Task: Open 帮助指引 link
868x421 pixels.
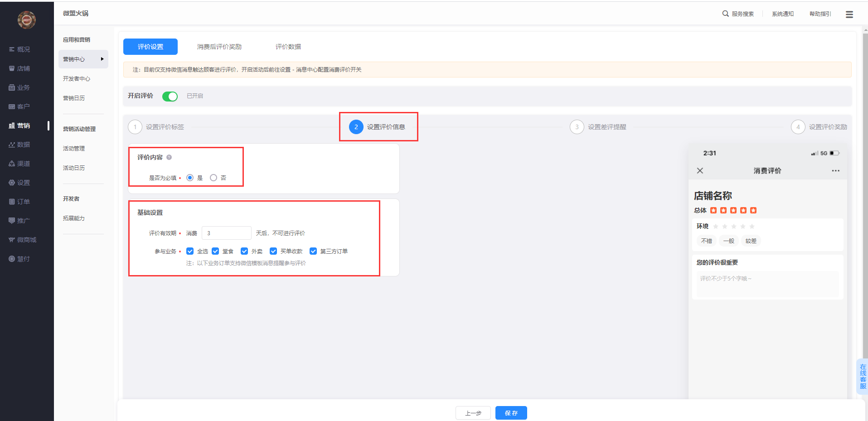Action: tap(820, 14)
